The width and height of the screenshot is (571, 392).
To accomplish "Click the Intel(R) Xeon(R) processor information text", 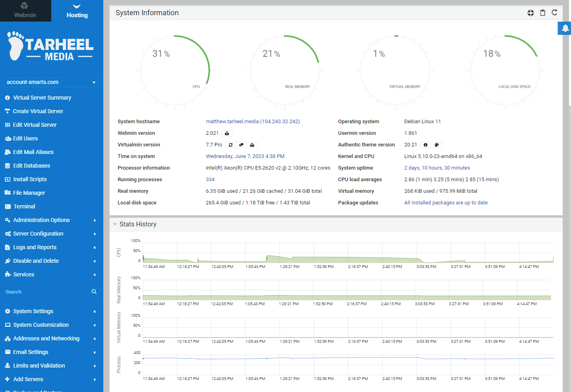I will pos(268,168).
